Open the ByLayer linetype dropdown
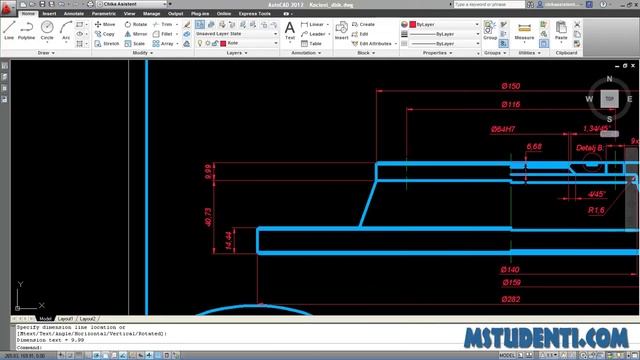The height and width of the screenshot is (360, 640). (x=444, y=43)
